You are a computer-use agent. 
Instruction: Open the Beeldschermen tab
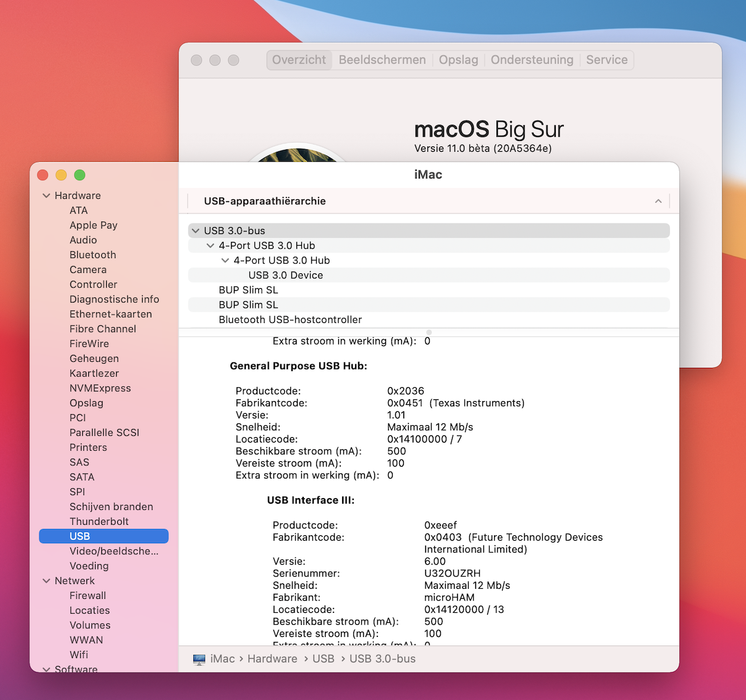(382, 60)
